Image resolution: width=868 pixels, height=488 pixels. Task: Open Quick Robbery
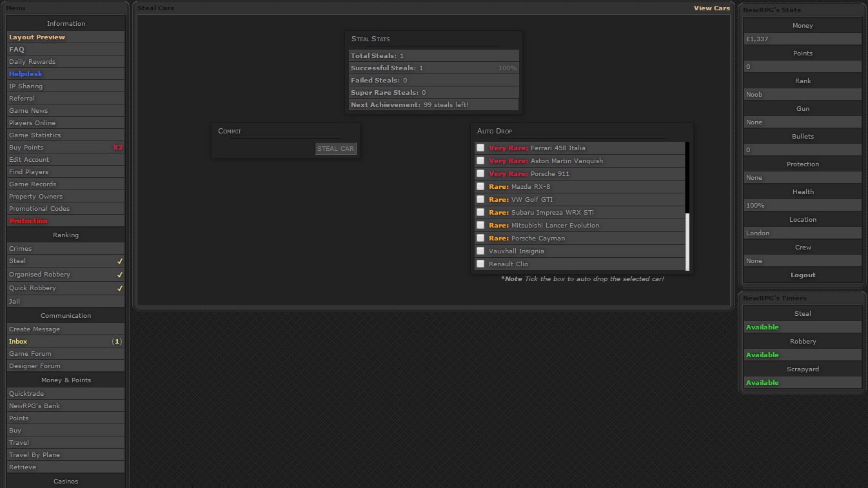coord(65,288)
